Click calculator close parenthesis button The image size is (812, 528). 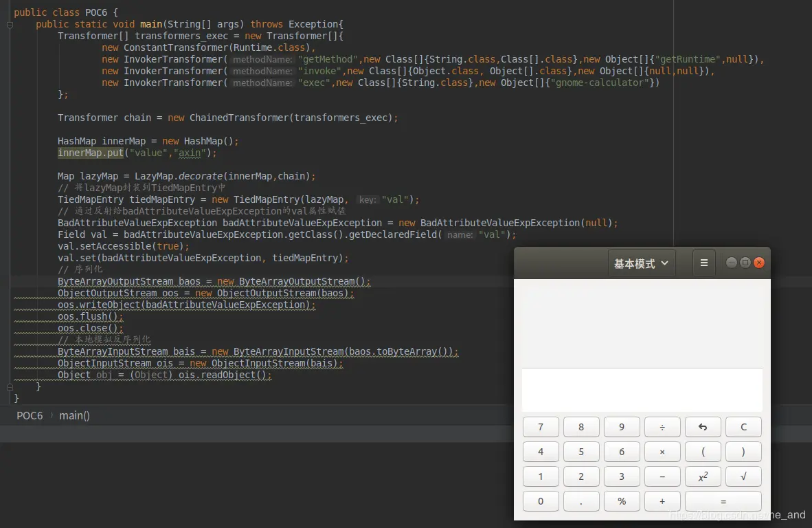pyautogui.click(x=743, y=452)
